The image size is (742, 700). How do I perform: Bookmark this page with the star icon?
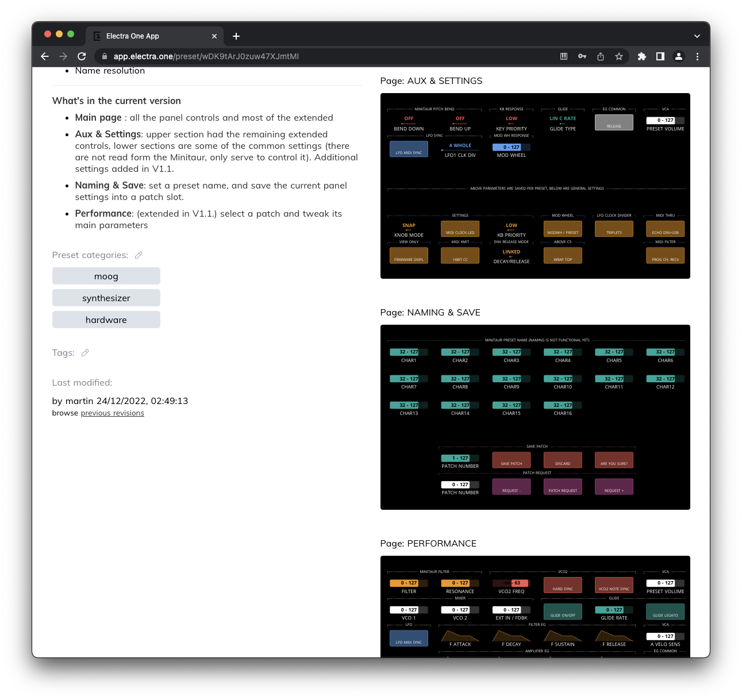619,56
